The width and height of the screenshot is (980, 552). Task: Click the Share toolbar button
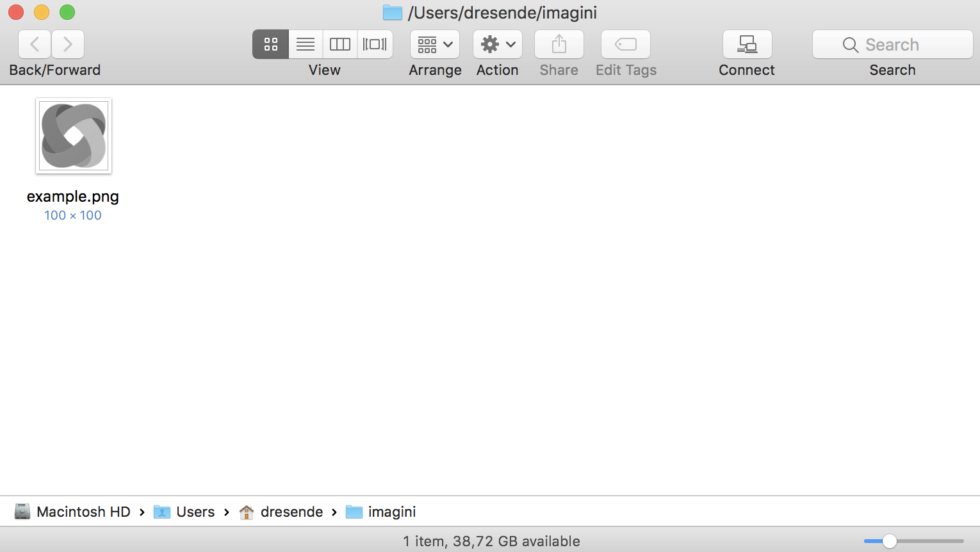(x=559, y=44)
